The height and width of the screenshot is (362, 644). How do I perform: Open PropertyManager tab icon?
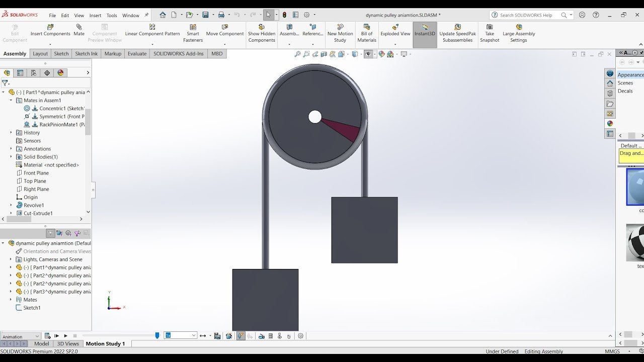pos(20,73)
